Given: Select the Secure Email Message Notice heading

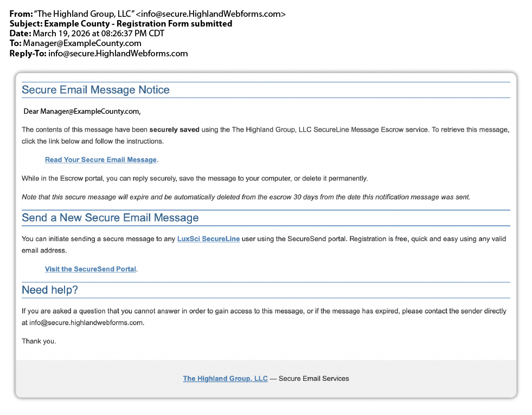Looking at the screenshot, I should coord(95,89).
